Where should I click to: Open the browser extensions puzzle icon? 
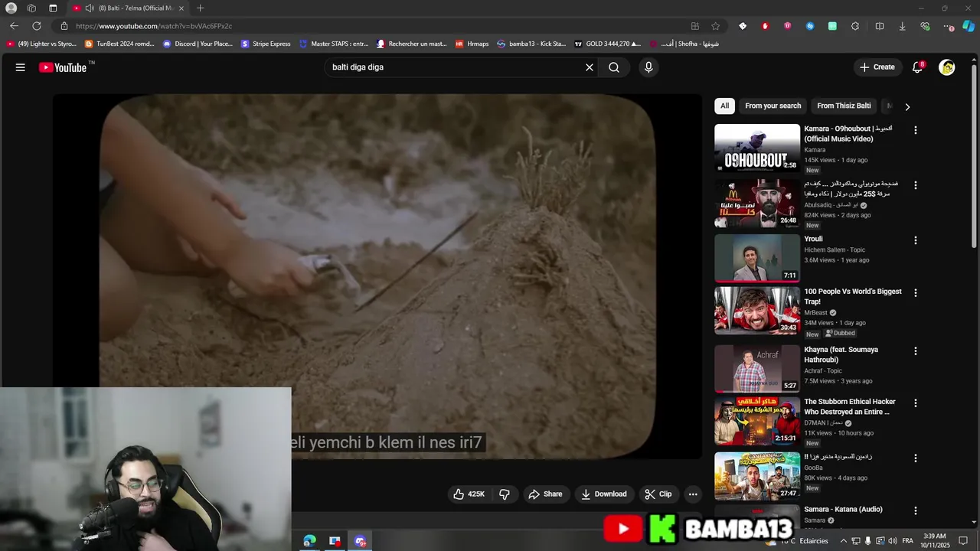click(855, 26)
